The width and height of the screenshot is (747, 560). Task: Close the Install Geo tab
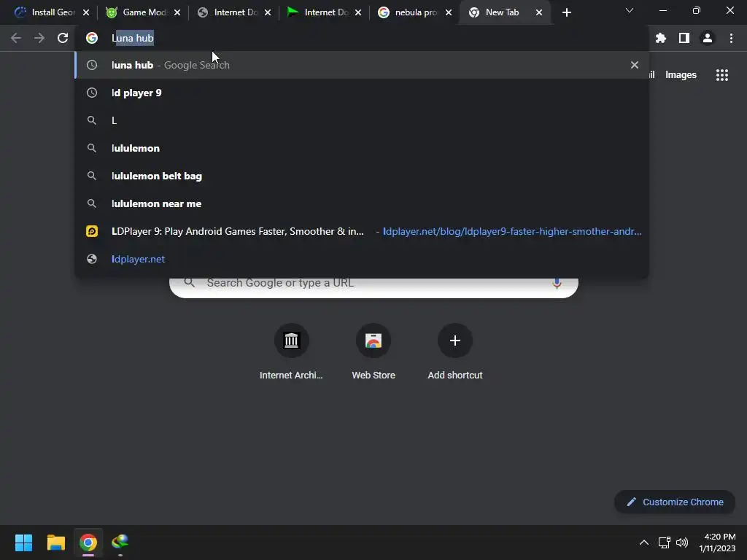pyautogui.click(x=86, y=12)
